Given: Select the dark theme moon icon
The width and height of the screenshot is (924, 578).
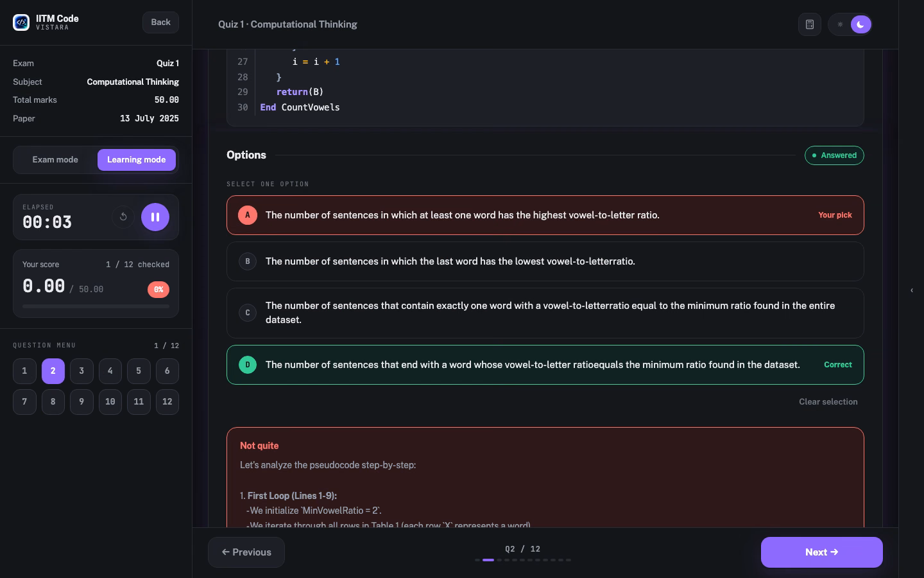Looking at the screenshot, I should click(861, 24).
